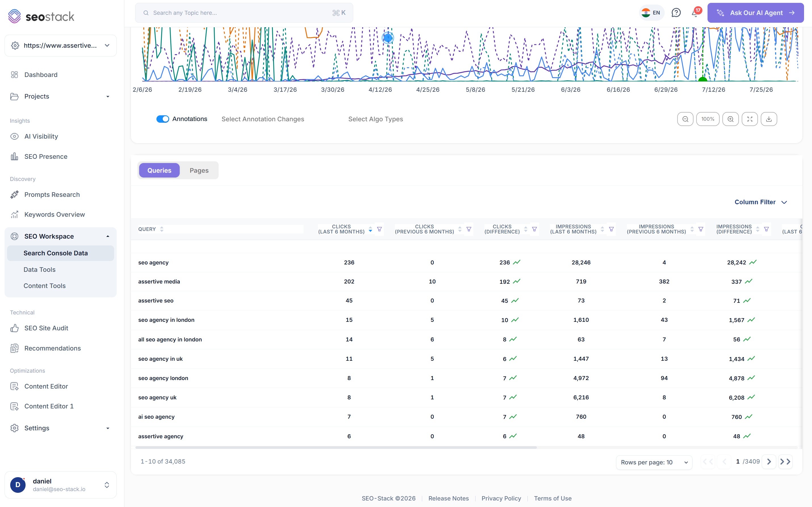Collapse the SEO Workspace section
Image resolution: width=812 pixels, height=507 pixels.
click(61, 236)
